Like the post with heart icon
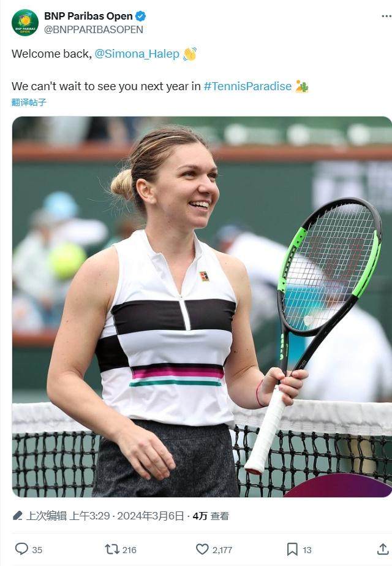Screen dimensions: 392x566 (x=202, y=549)
